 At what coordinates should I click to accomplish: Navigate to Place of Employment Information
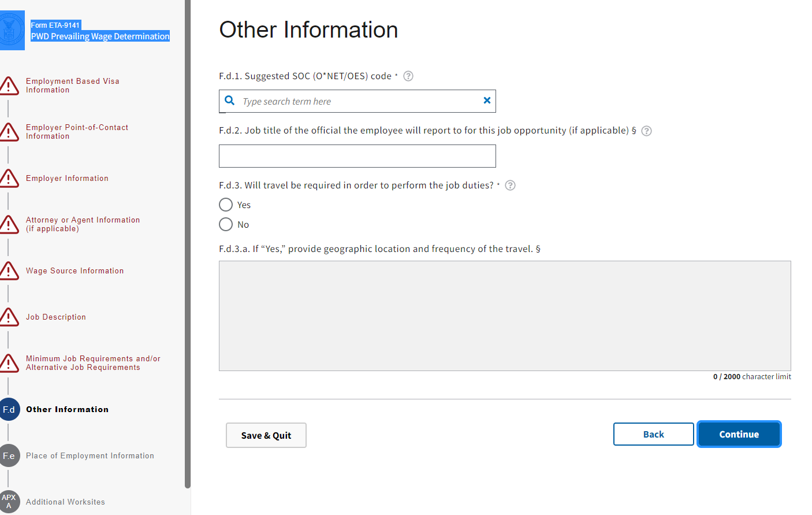tap(90, 456)
